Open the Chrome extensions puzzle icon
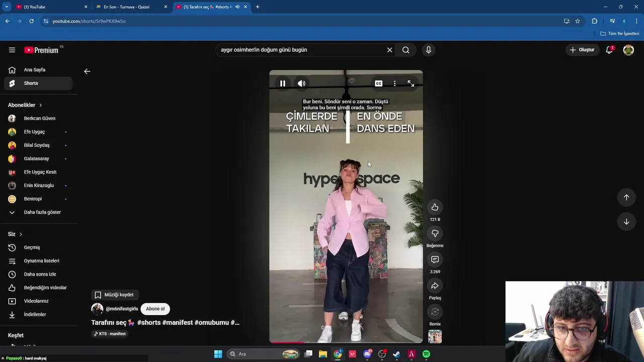644x362 pixels. tap(595, 21)
